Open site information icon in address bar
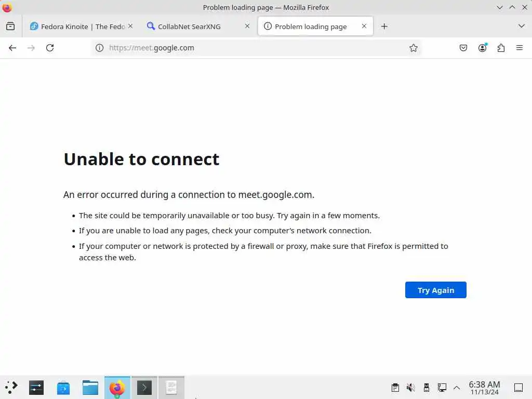The height and width of the screenshot is (399, 532). click(x=99, y=48)
